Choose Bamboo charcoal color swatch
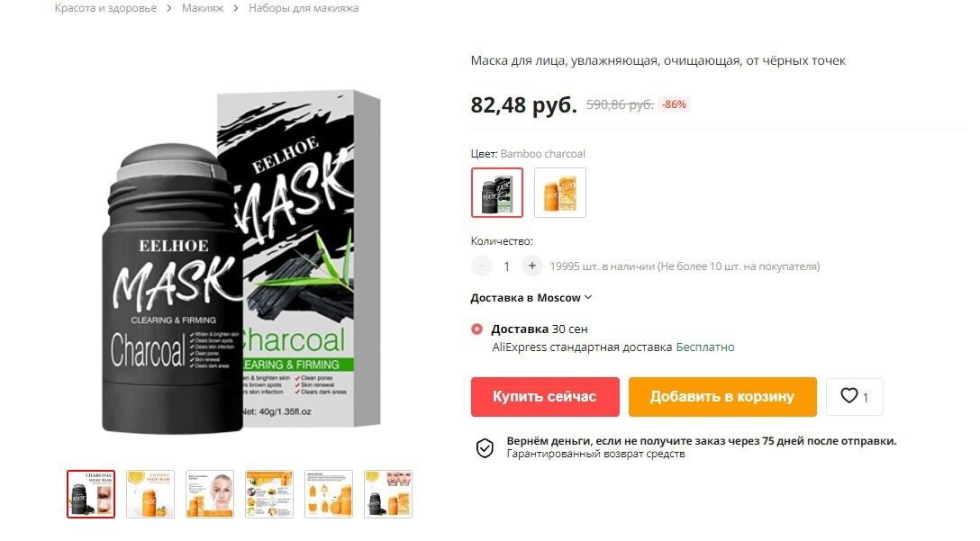The width and height of the screenshot is (980, 541). click(x=497, y=193)
